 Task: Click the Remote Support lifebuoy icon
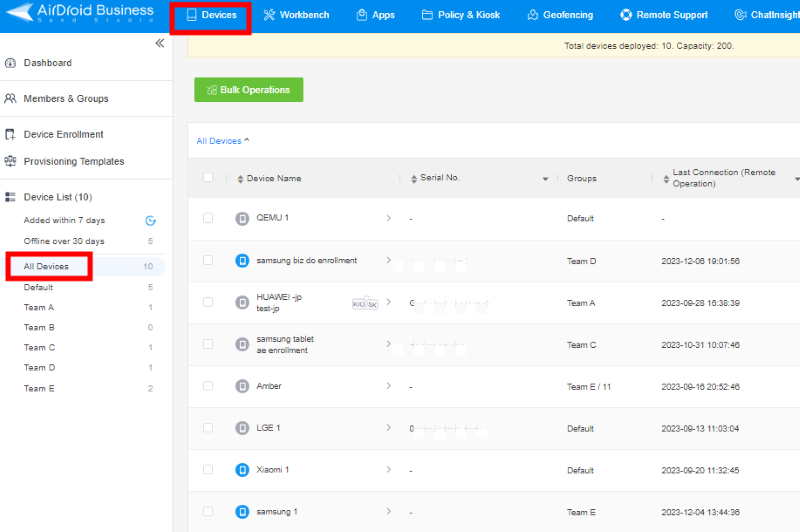click(x=626, y=15)
